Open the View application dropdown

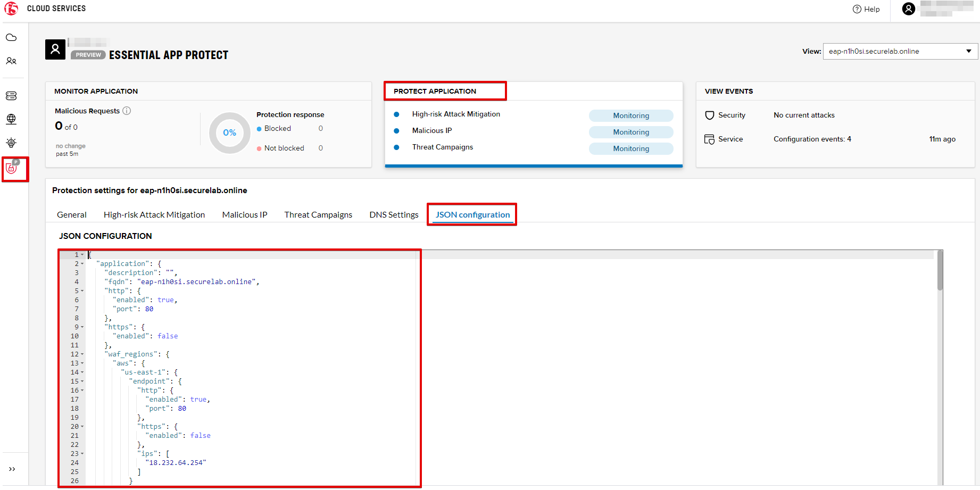(900, 52)
